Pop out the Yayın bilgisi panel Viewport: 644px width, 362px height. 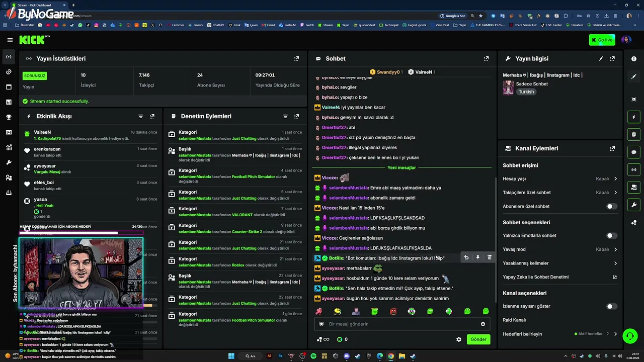[x=612, y=59]
